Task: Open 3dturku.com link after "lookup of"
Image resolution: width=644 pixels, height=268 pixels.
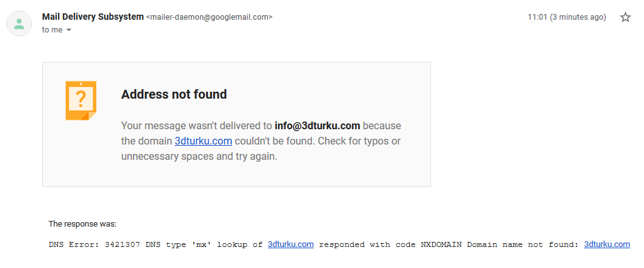Action: [291, 244]
